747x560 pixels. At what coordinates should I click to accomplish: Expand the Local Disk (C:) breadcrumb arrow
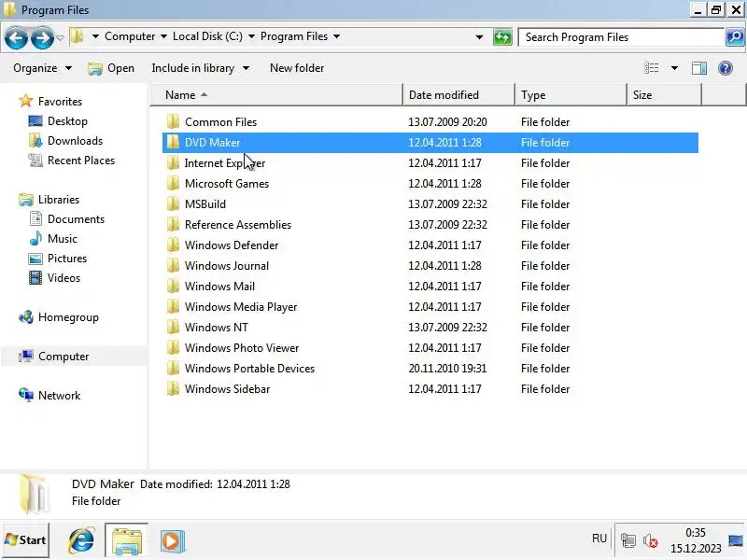tap(251, 36)
